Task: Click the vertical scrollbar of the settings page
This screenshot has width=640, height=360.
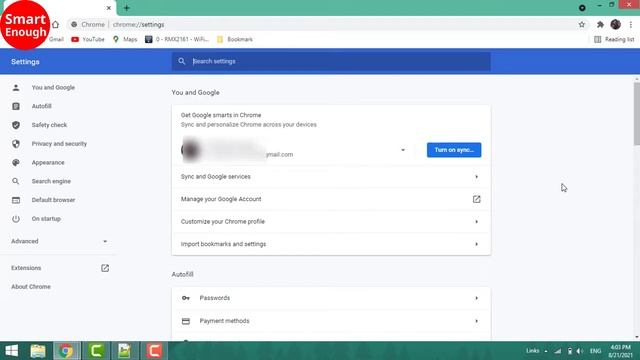Action: 637,113
